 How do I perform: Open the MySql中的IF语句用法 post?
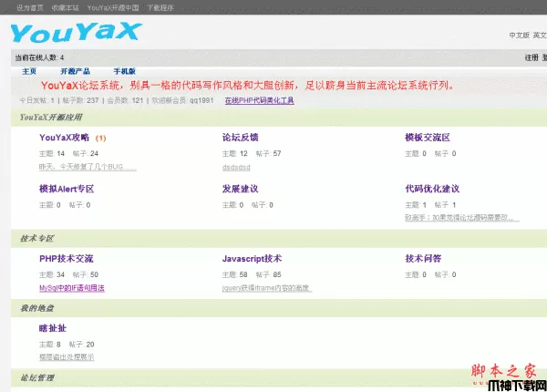pos(72,288)
